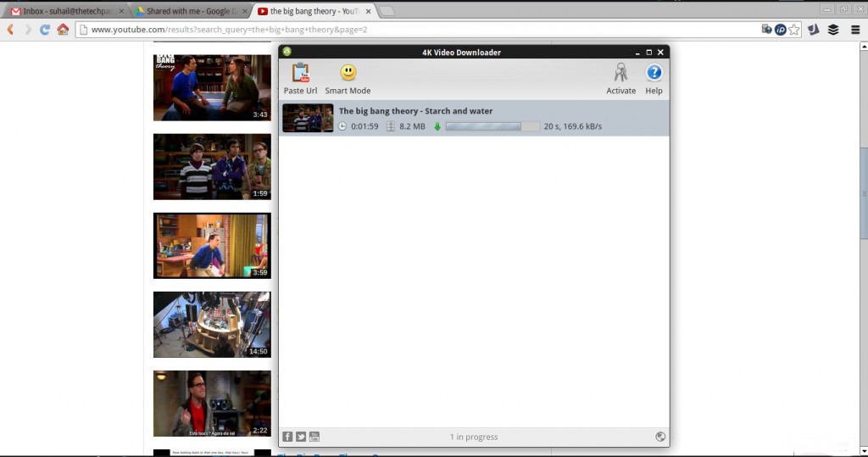Close the 4K Video Downloader window
868x457 pixels.
point(660,52)
